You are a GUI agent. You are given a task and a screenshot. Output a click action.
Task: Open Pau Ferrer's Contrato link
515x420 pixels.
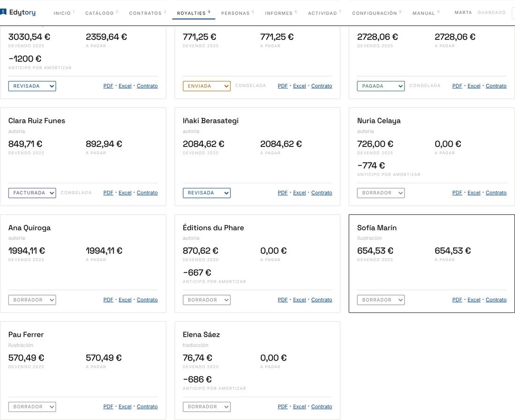147,406
